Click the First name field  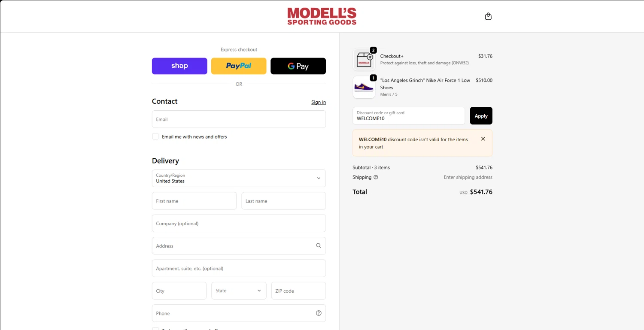194,201
